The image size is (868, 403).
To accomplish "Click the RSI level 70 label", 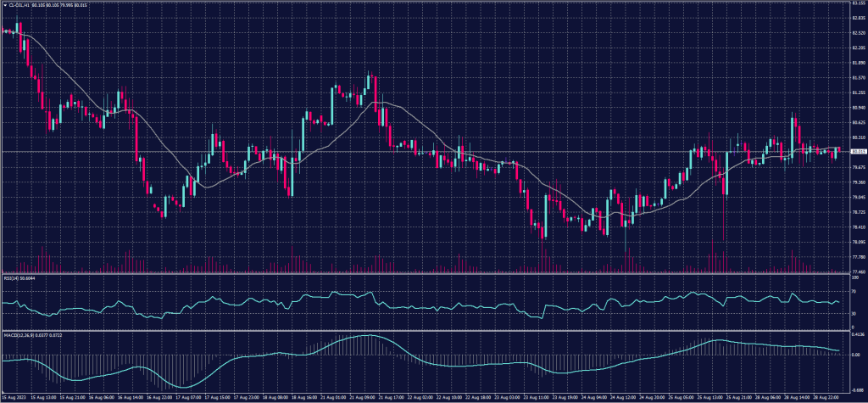I will [x=855, y=291].
